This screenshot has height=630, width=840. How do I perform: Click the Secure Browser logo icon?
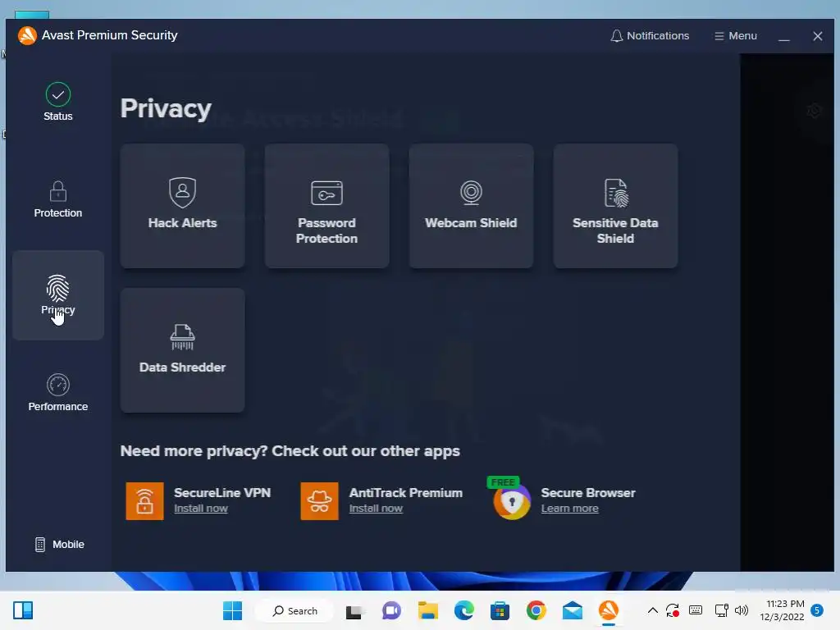point(512,501)
